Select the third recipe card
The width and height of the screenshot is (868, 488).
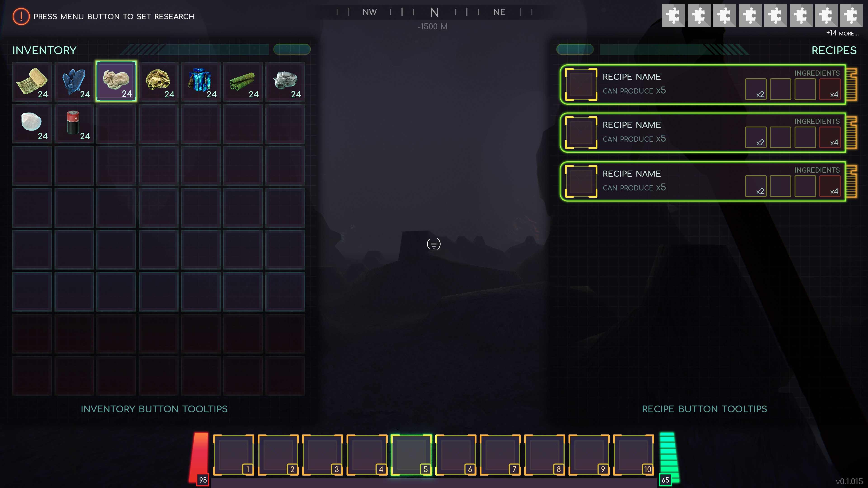tap(703, 181)
